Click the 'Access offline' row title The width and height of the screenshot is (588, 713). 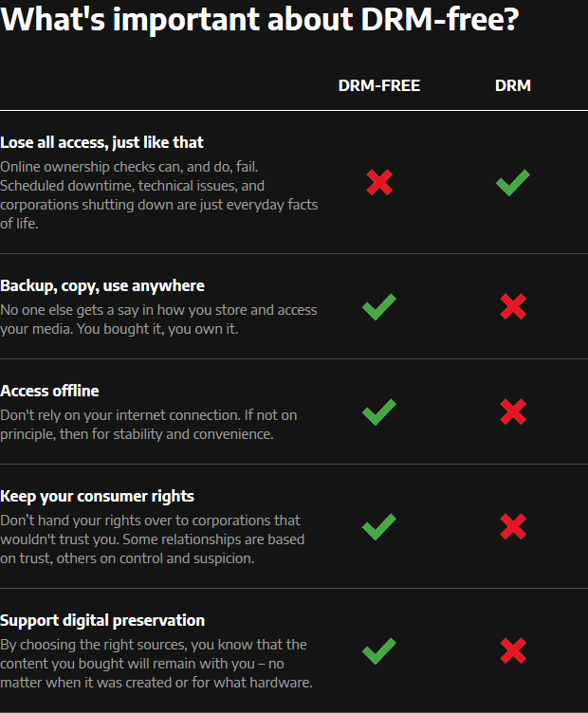pos(49,391)
